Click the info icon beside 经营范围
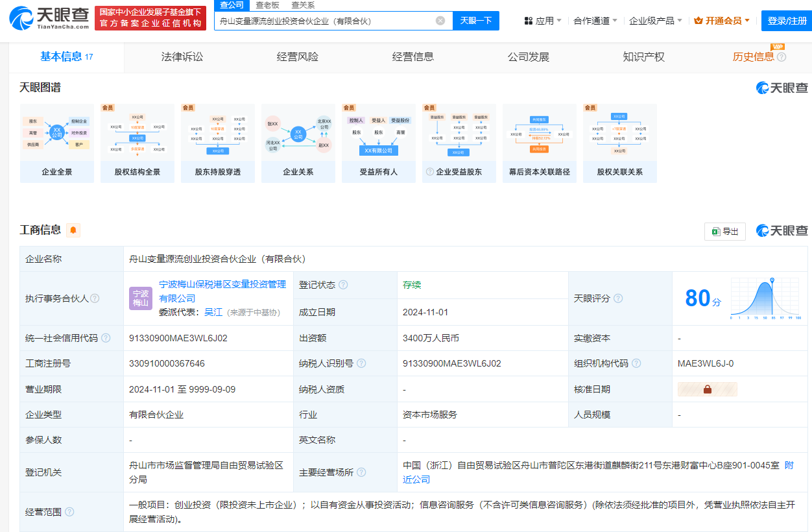The width and height of the screenshot is (812, 532). point(69,512)
